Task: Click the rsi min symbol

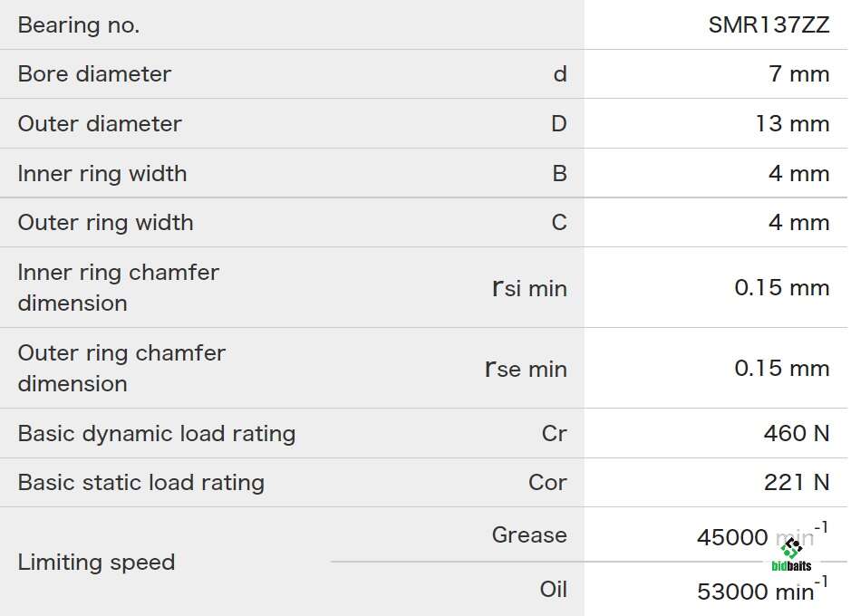Action: click(529, 288)
